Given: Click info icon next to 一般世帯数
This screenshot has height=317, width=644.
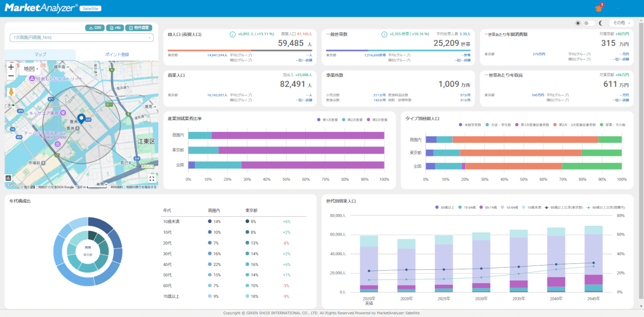Looking at the screenshot, I should pyautogui.click(x=384, y=34).
